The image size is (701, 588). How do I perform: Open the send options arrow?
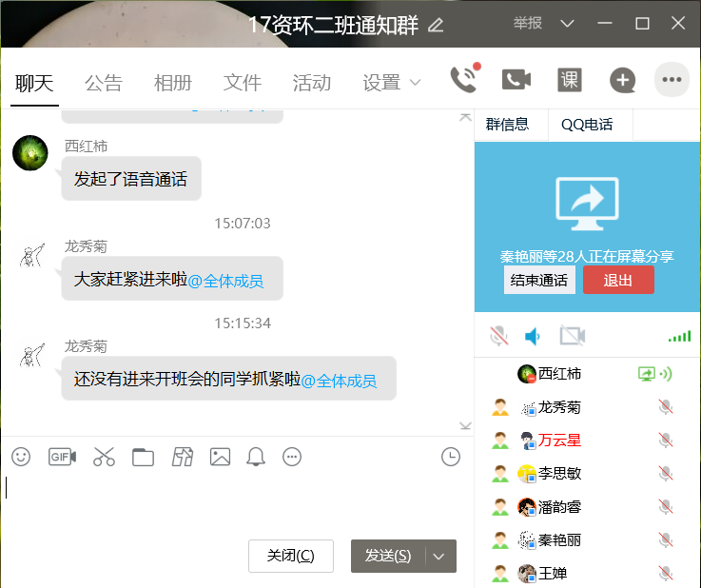tap(439, 557)
